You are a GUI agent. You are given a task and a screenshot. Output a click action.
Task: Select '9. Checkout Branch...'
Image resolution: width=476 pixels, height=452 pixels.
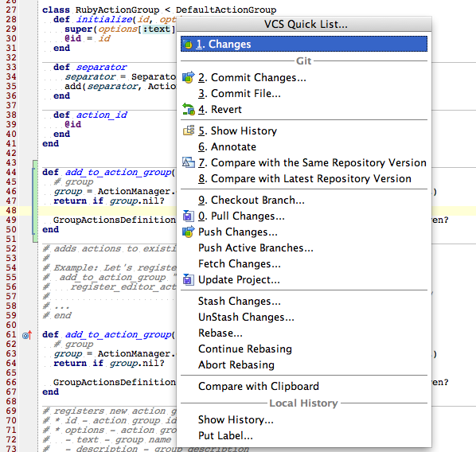pos(252,201)
